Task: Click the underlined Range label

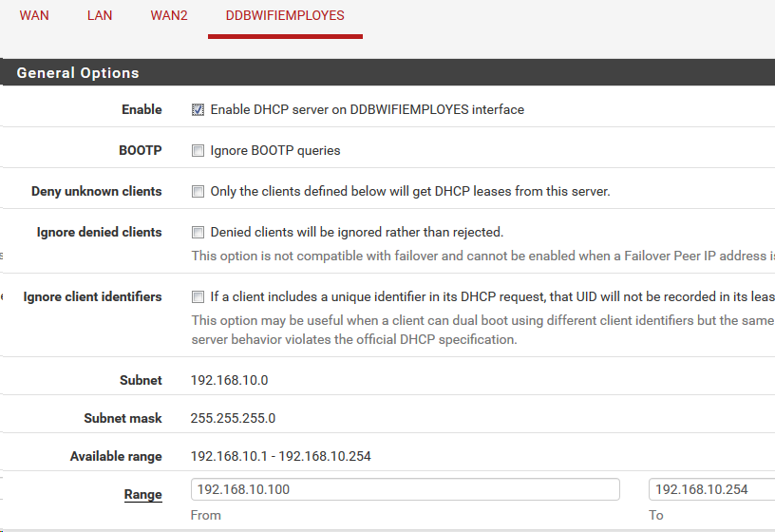Action: (x=142, y=495)
